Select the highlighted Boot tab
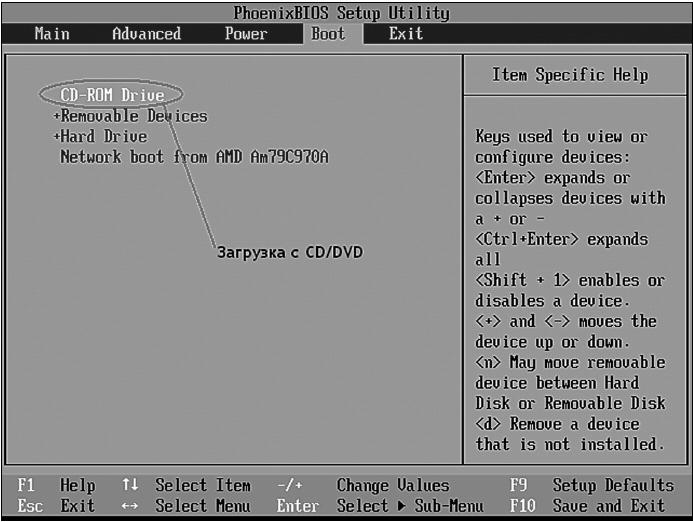Image resolution: width=693 pixels, height=522 pixels. click(x=328, y=34)
